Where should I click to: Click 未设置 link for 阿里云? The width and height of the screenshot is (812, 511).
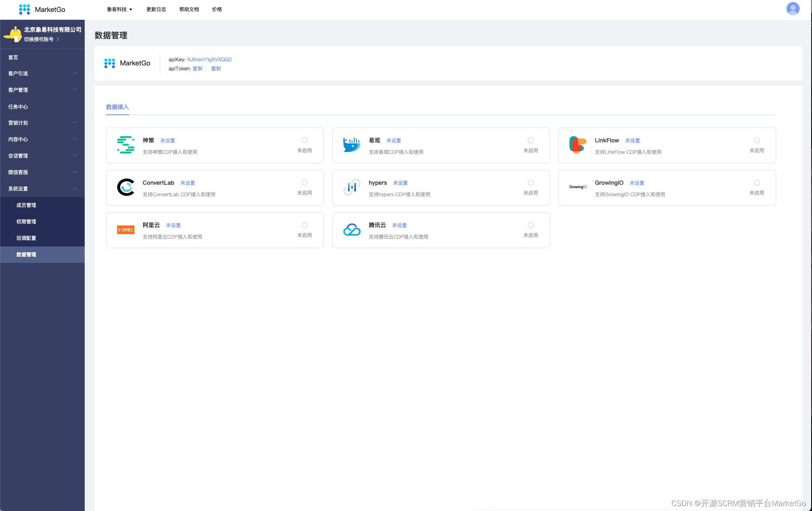(x=173, y=225)
